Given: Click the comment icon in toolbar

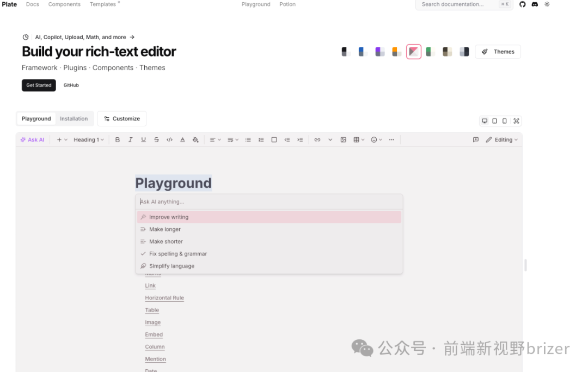Looking at the screenshot, I should click(x=475, y=139).
